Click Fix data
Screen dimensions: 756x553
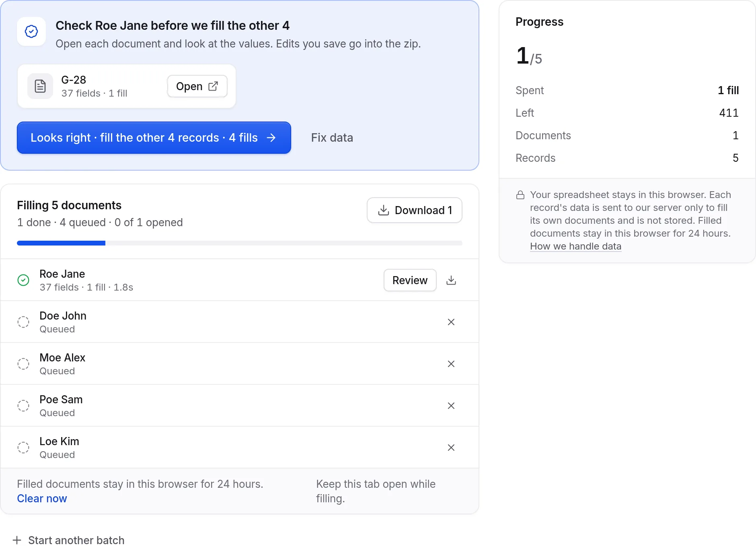click(x=332, y=138)
